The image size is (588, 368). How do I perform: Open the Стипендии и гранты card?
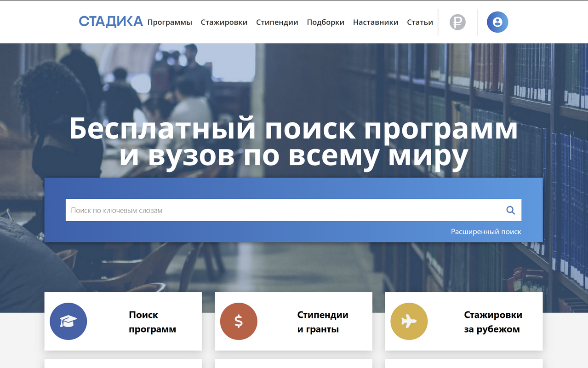click(293, 321)
